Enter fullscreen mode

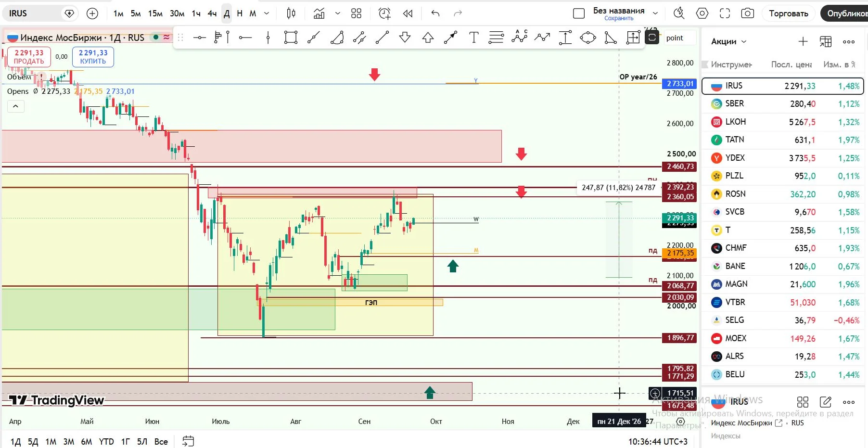[725, 13]
